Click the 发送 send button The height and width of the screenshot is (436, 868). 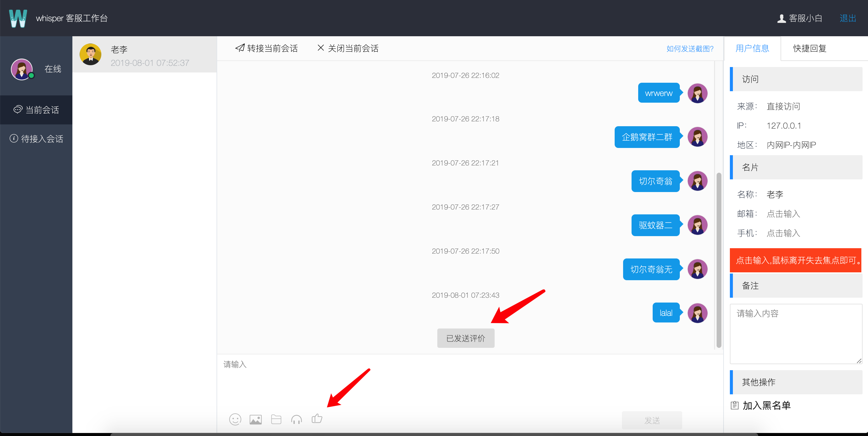[652, 420]
